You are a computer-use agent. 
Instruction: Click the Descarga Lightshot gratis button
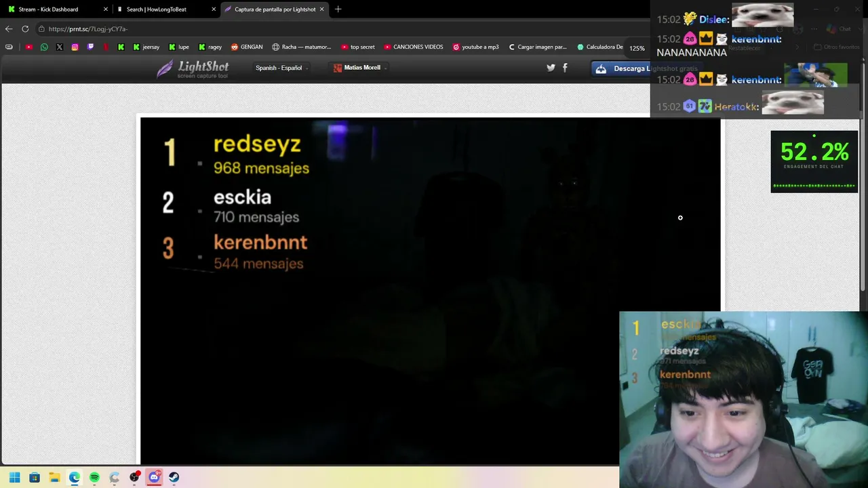(x=647, y=68)
